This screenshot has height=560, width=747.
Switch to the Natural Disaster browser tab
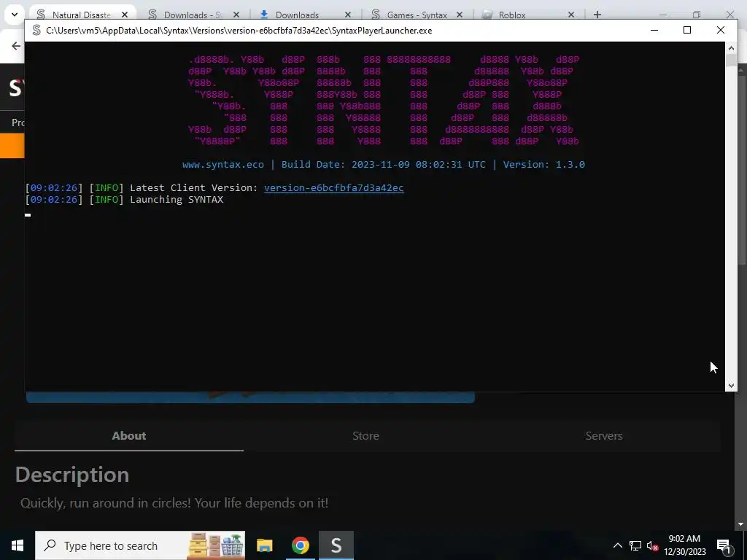(81, 15)
